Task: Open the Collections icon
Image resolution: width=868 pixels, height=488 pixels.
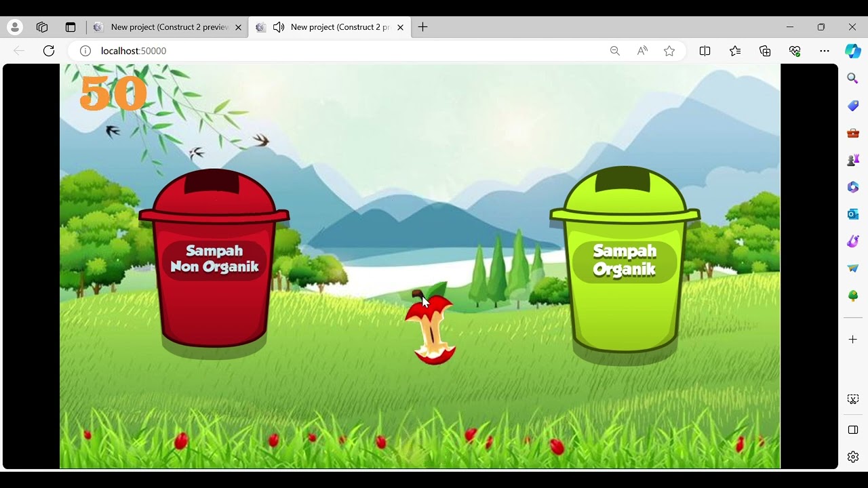Action: [765, 51]
